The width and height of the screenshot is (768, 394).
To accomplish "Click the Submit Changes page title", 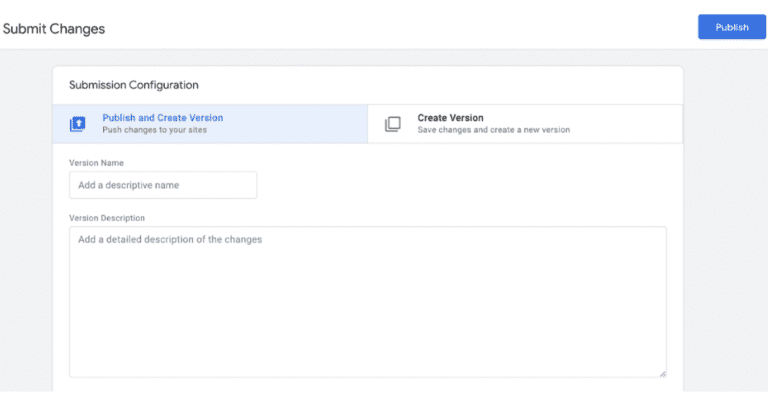I will [54, 29].
